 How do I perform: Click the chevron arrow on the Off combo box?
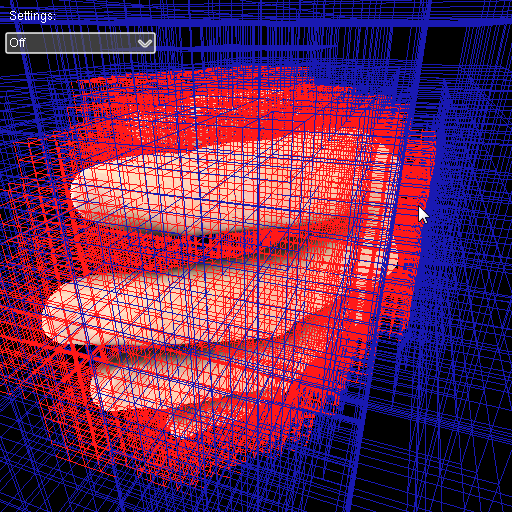(145, 43)
